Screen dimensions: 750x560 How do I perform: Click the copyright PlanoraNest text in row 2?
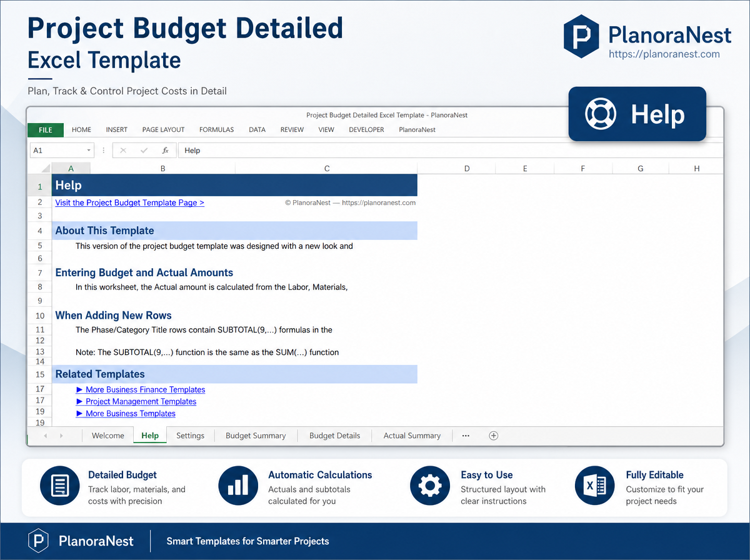350,202
